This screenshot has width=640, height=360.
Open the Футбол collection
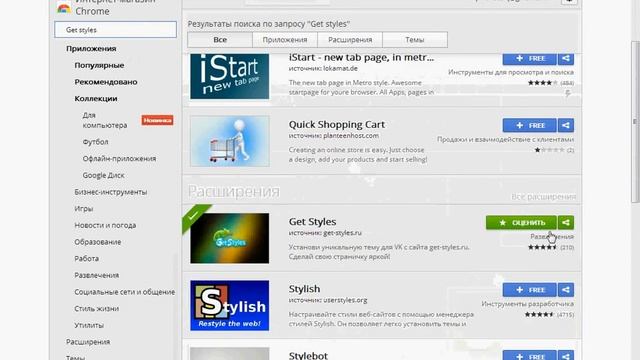96,142
